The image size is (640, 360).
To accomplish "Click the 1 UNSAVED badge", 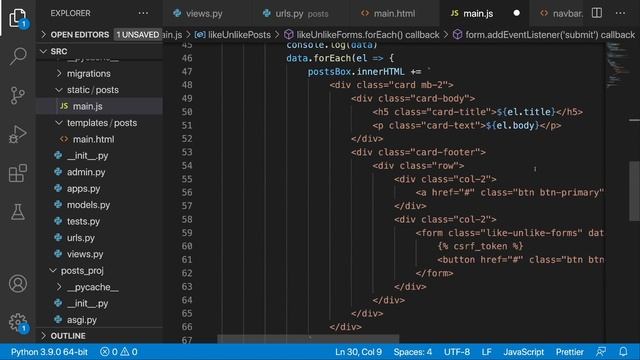I will pos(138,35).
